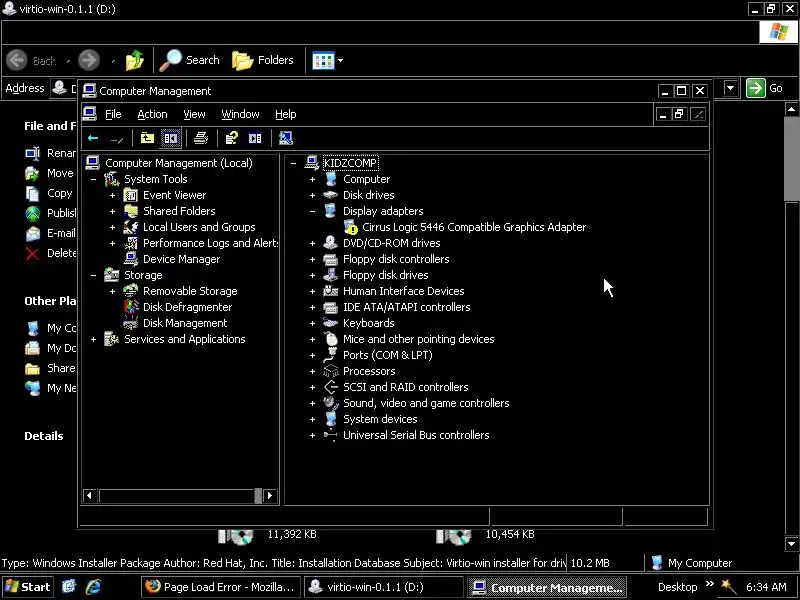Select Performance Logs and Alerts tree item
800x600 pixels.
pyautogui.click(x=210, y=243)
